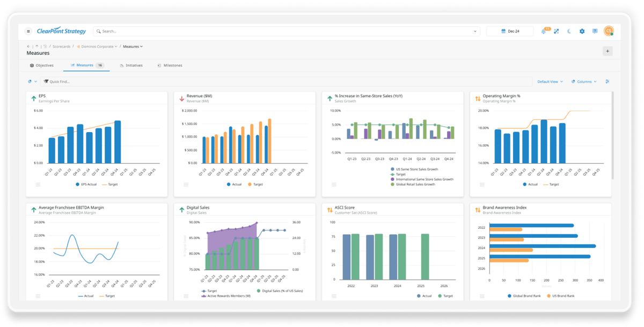Image resolution: width=644 pixels, height=327 pixels.
Task: Toggle US Same Store Sales Growth series
Action: pyautogui.click(x=413, y=169)
